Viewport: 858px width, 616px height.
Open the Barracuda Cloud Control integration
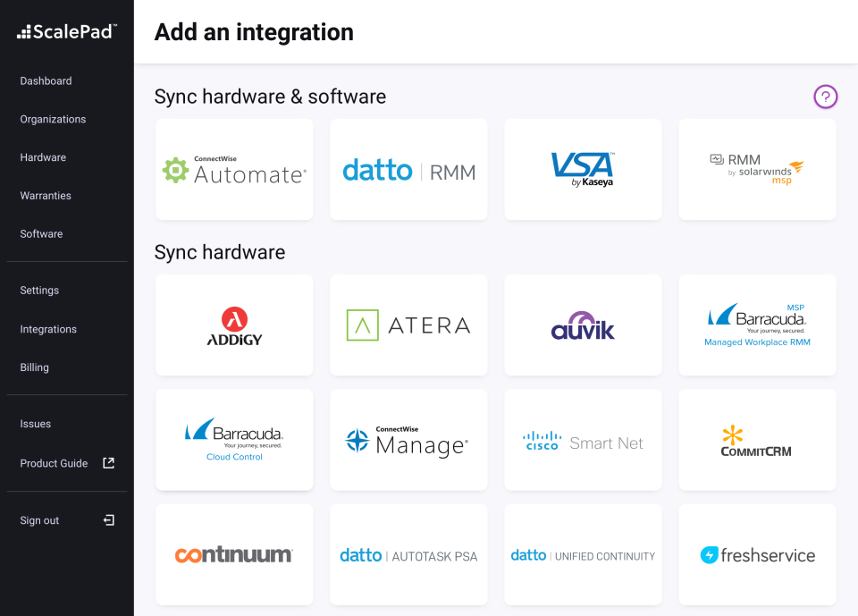point(234,440)
